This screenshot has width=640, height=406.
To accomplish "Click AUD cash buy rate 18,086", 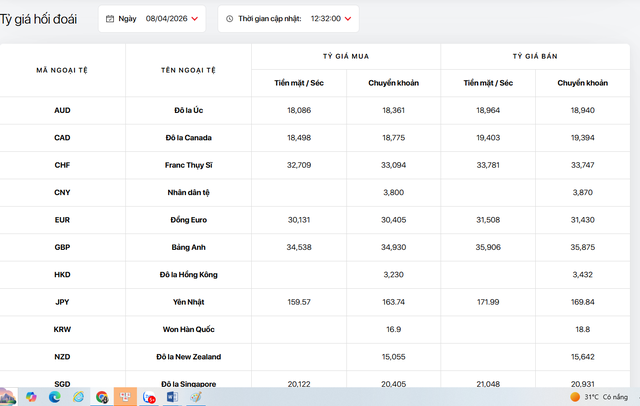I will [x=299, y=110].
